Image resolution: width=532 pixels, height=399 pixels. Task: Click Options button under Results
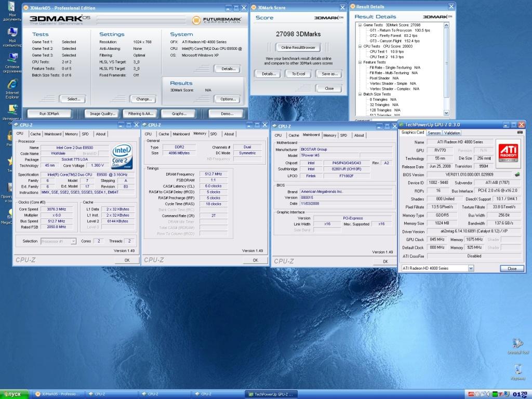coord(228,99)
